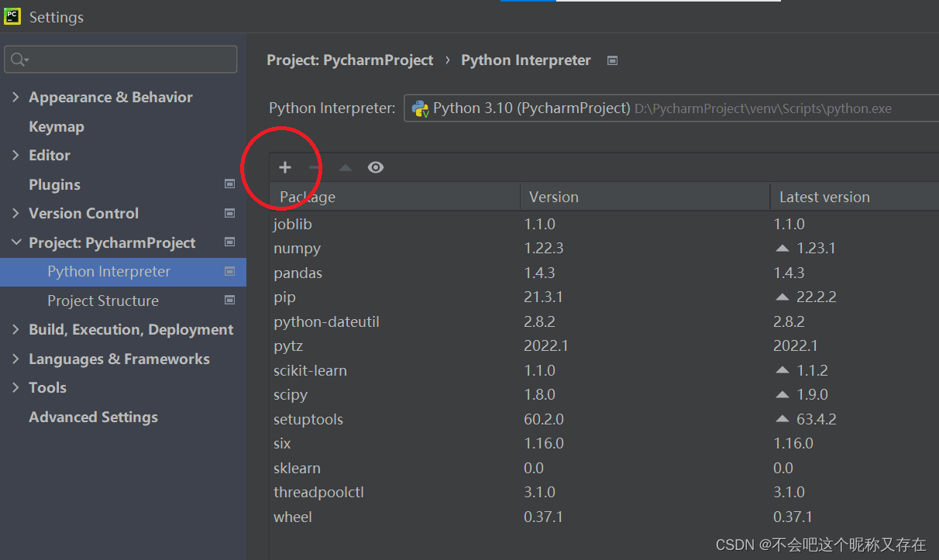Click the Editor label in sidebar
This screenshot has width=939, height=560.
tap(50, 155)
